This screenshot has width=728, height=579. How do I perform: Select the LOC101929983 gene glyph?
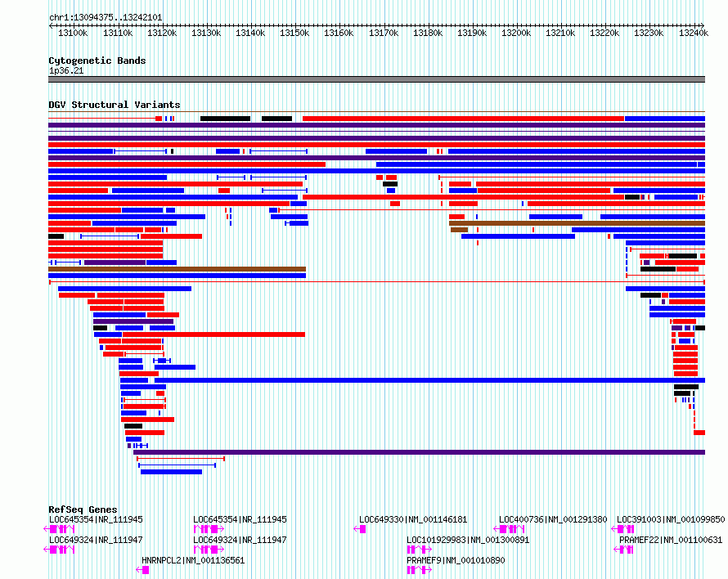point(420,550)
